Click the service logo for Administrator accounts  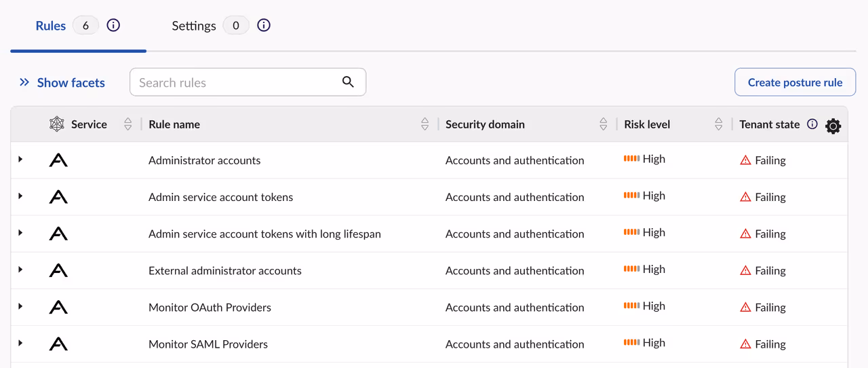(58, 160)
